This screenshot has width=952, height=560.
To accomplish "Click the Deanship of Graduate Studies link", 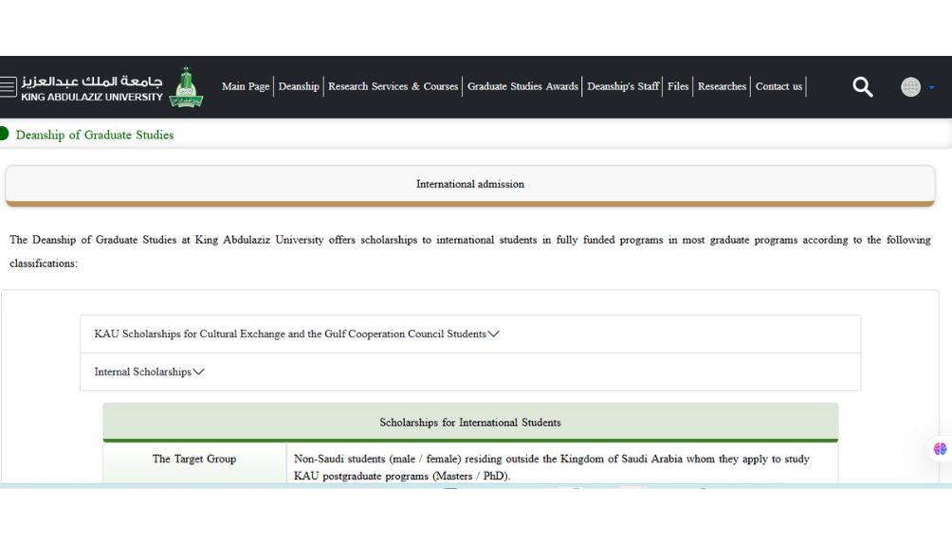I will click(x=95, y=135).
